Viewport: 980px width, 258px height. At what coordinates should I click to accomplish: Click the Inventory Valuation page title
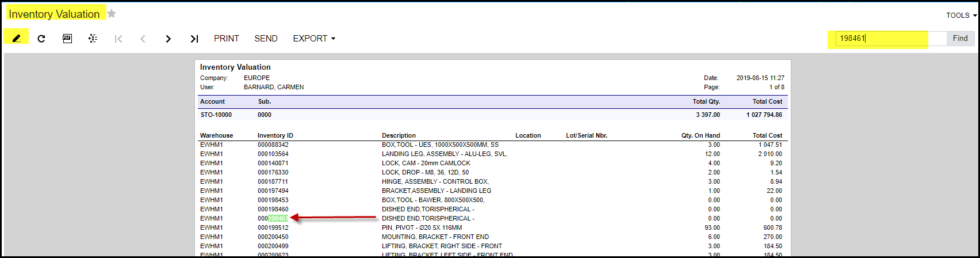[54, 14]
